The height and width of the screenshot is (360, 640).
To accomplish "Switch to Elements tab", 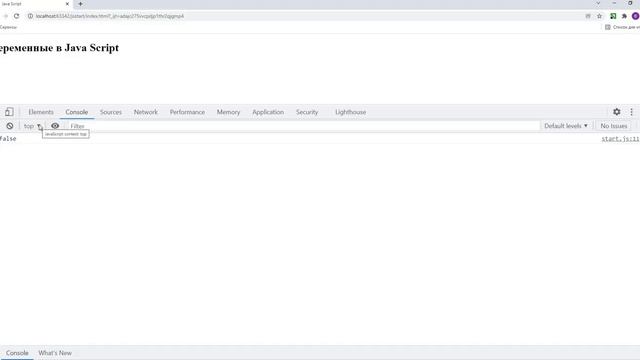I will click(41, 112).
